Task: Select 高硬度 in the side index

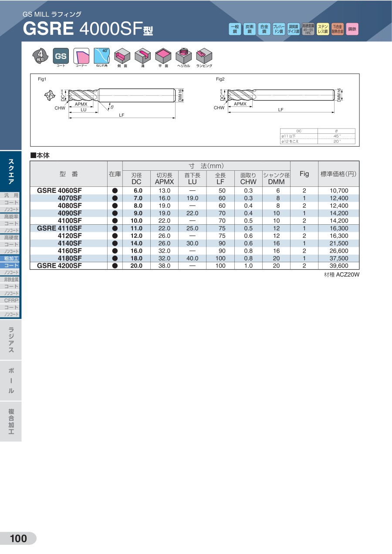Action: click(10, 237)
